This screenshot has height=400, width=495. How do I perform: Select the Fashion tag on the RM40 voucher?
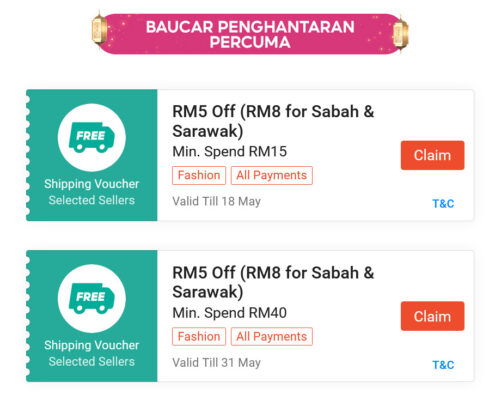[x=199, y=337]
